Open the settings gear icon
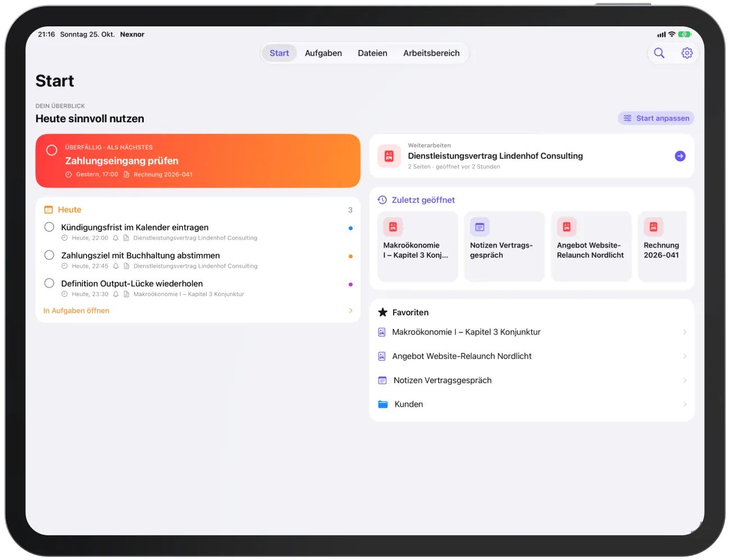 pyautogui.click(x=687, y=53)
